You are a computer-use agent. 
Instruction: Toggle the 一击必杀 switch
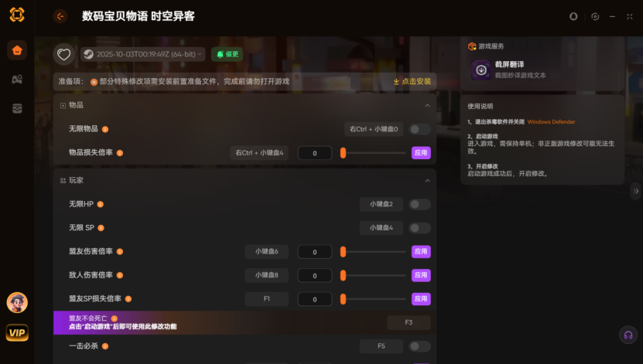pyautogui.click(x=419, y=346)
